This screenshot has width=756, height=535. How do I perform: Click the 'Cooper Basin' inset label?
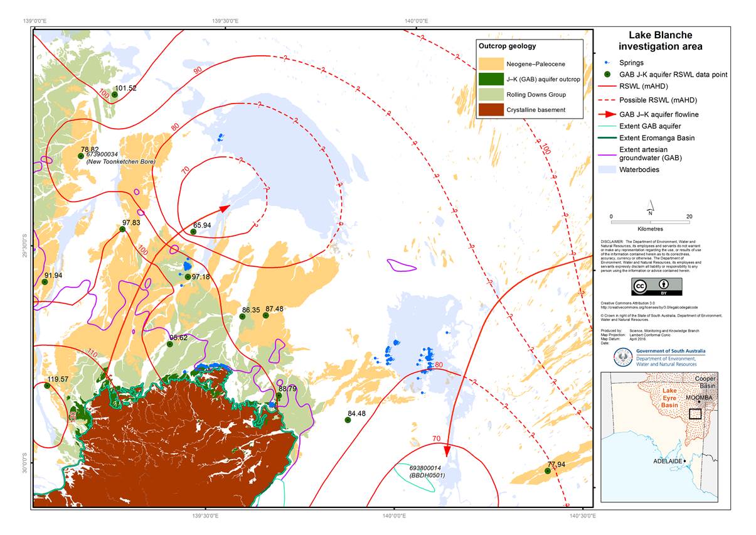point(705,382)
